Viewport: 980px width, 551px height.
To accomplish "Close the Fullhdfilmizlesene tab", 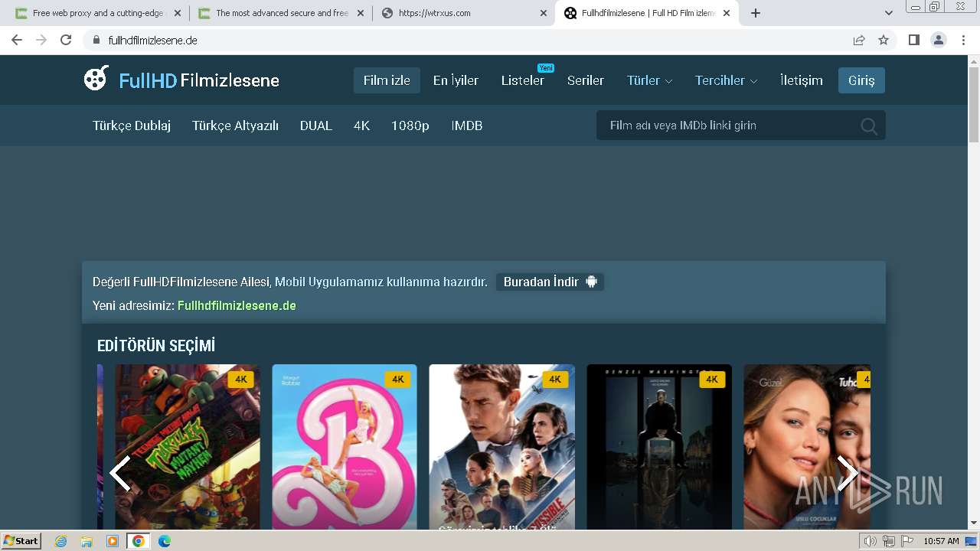I will 727,13.
